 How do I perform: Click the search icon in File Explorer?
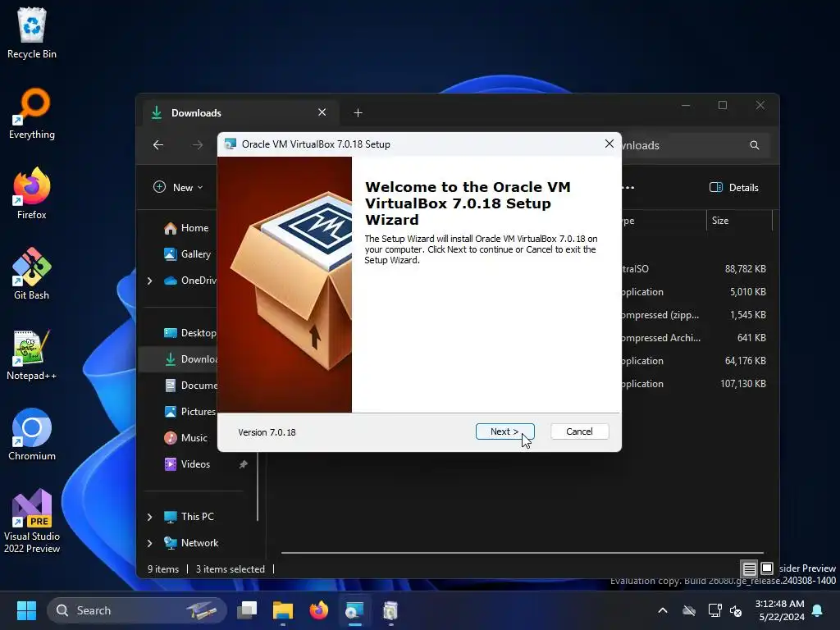pos(755,145)
